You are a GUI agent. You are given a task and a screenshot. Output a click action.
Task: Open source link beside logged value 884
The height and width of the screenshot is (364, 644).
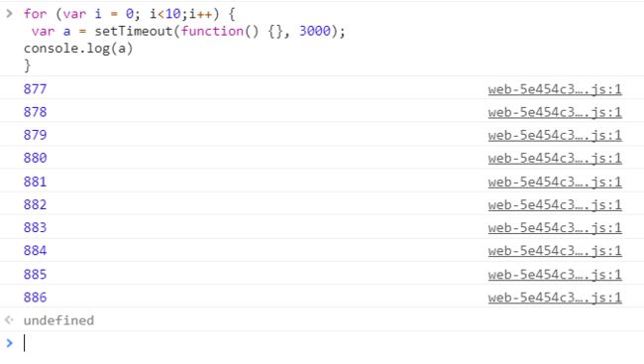[555, 251]
